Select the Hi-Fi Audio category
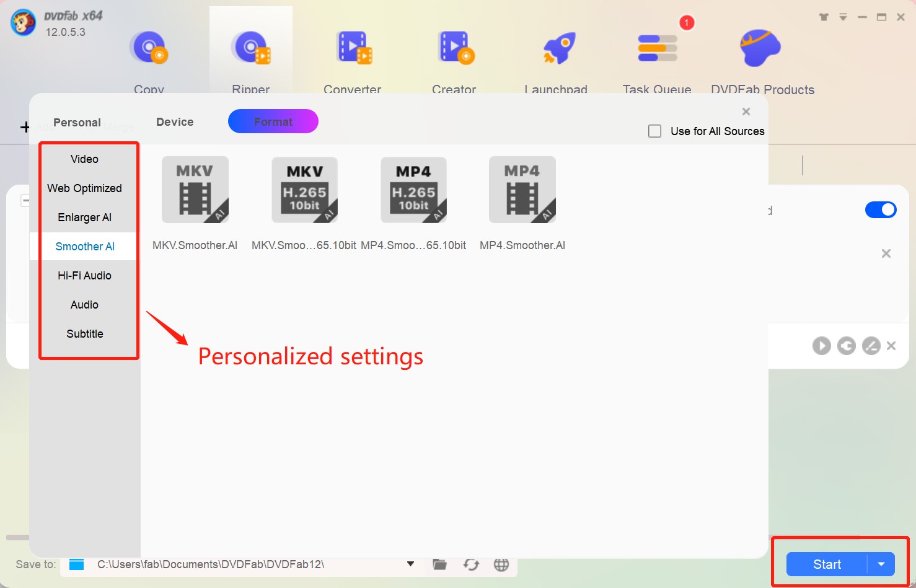Screen dimensions: 916x588 click(x=84, y=276)
